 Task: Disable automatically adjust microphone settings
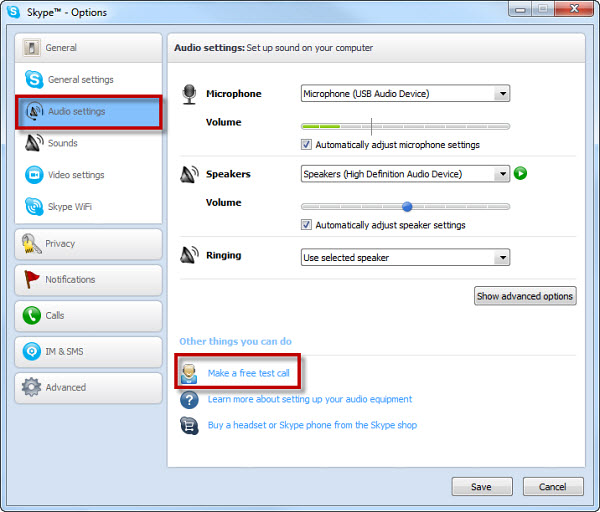(x=307, y=145)
